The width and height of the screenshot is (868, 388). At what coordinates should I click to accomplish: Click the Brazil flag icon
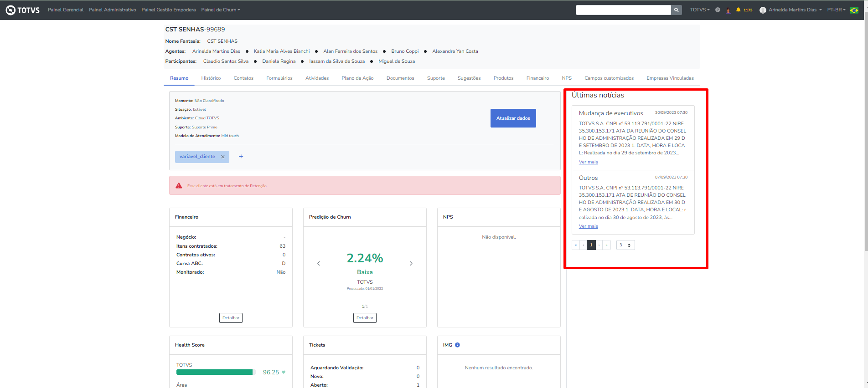click(x=854, y=10)
